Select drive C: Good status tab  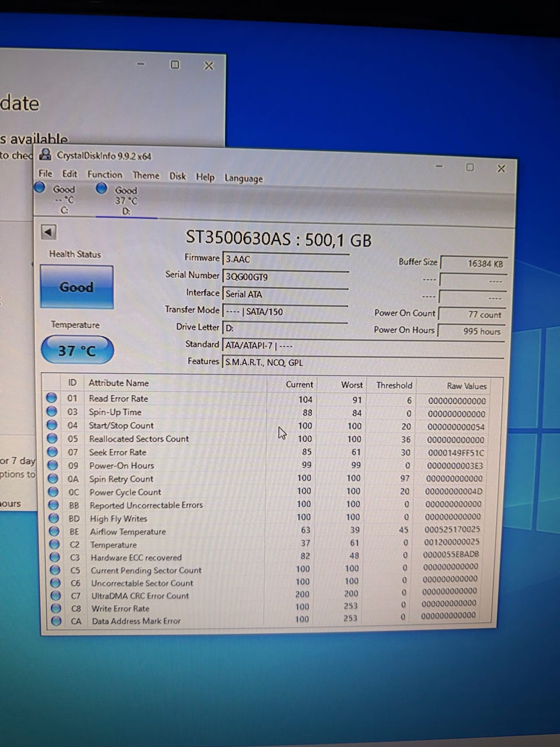click(56, 199)
